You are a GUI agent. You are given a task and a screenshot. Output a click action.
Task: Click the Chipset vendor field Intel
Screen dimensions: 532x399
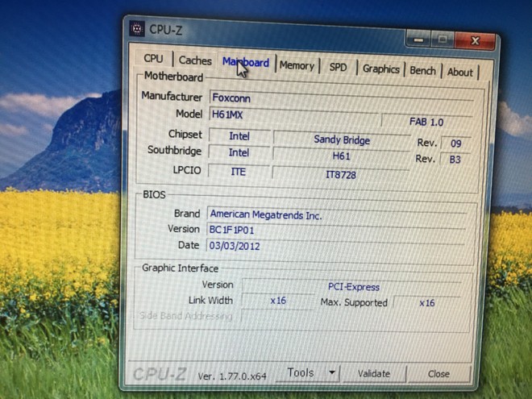click(239, 136)
